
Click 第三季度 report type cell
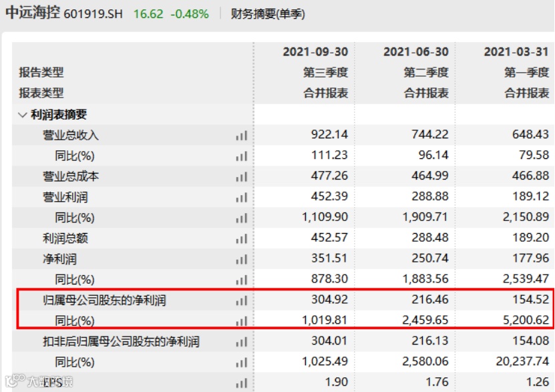(x=326, y=72)
